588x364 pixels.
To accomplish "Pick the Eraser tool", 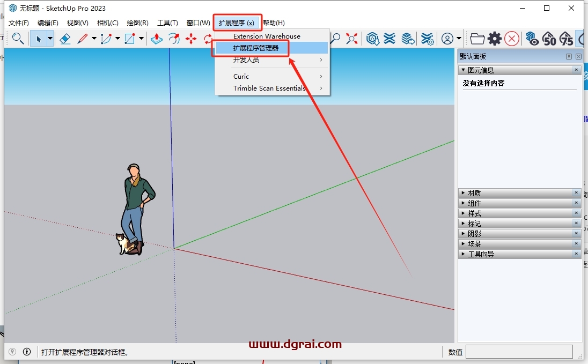I will 65,39.
